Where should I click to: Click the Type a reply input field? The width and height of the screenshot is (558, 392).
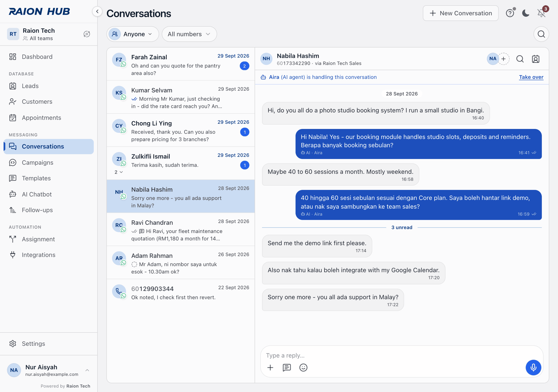[x=402, y=355]
